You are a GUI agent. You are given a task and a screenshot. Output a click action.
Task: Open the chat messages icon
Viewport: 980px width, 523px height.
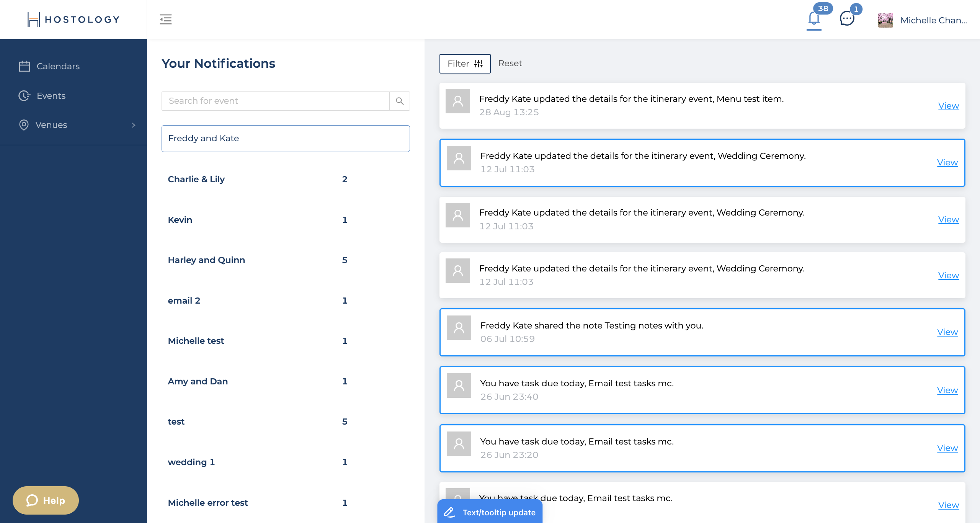coord(847,19)
